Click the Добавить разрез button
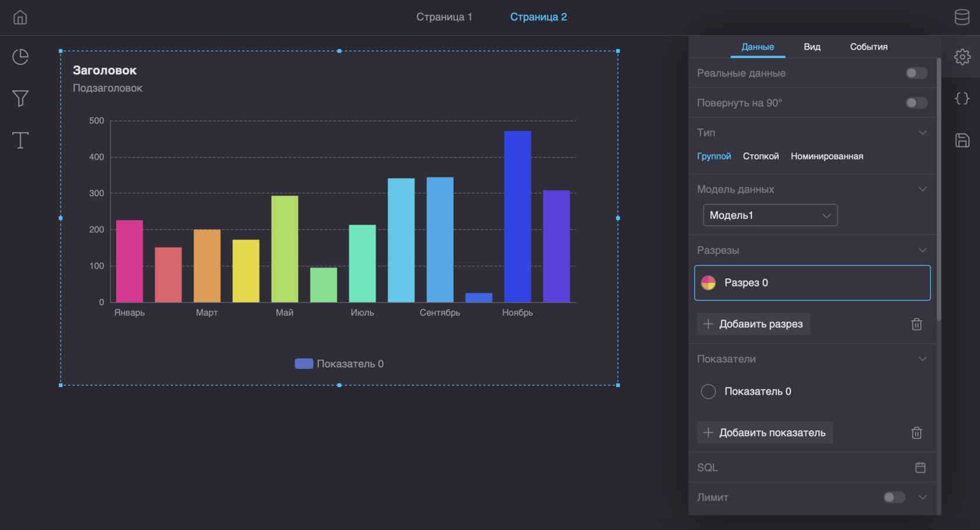 click(x=754, y=324)
